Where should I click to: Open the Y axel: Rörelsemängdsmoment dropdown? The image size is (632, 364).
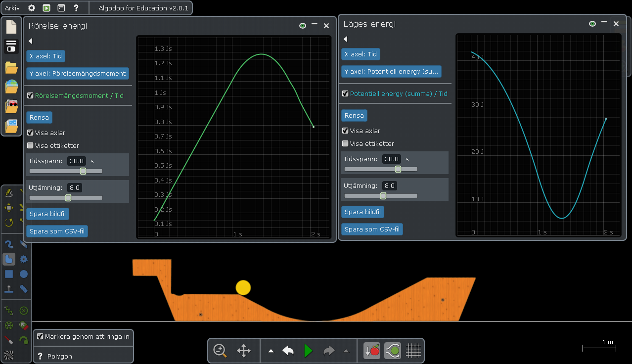click(78, 74)
